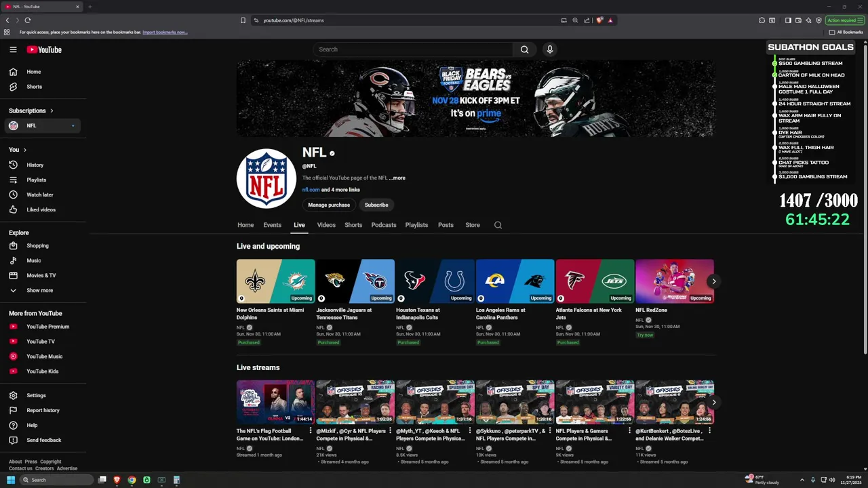Open the nfl.com link

pos(311,190)
